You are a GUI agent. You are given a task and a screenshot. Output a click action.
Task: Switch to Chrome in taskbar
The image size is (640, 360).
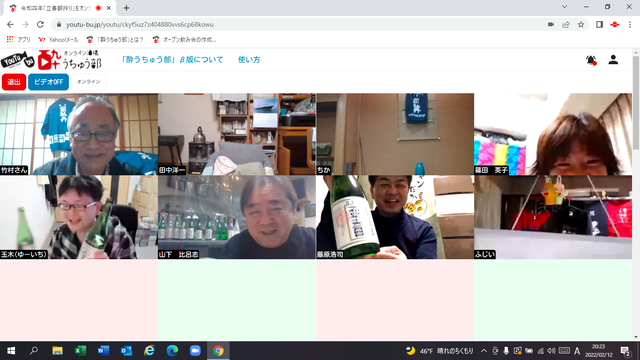pos(218,351)
